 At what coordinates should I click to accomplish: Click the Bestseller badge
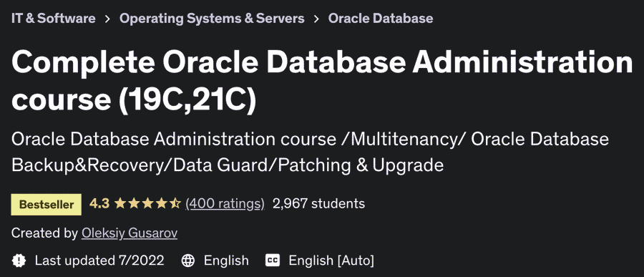click(47, 205)
